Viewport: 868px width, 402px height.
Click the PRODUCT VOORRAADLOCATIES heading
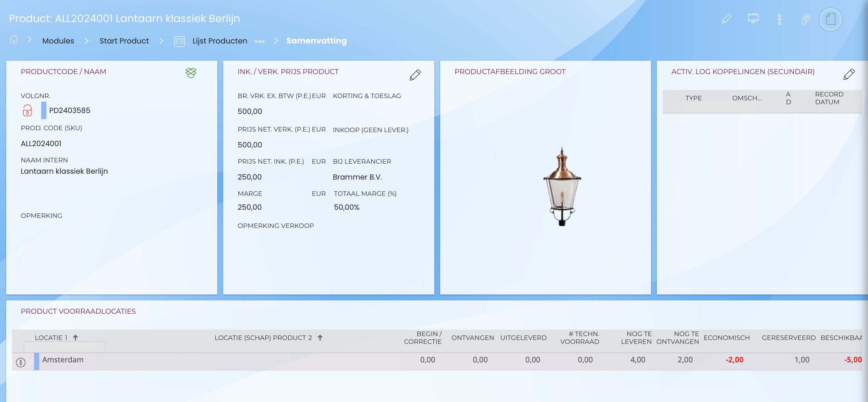pos(78,311)
